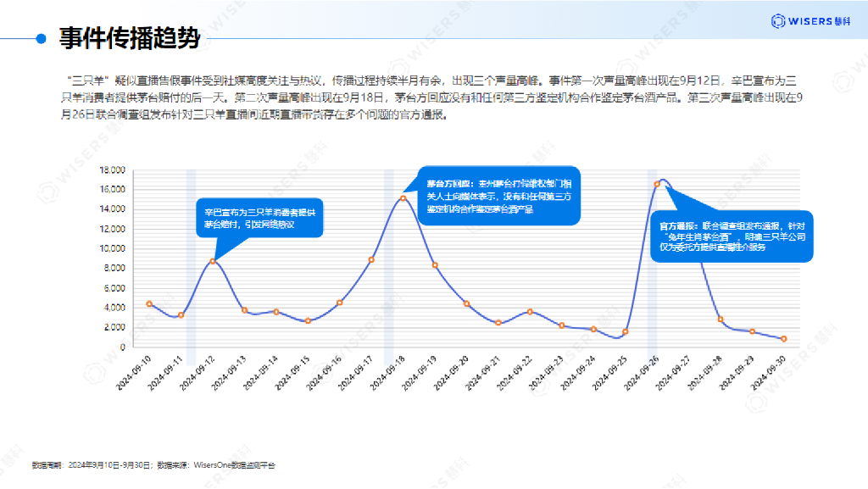868x489 pixels.
Task: Click the x-axis date label 2024-09-10
Action: click(x=133, y=374)
